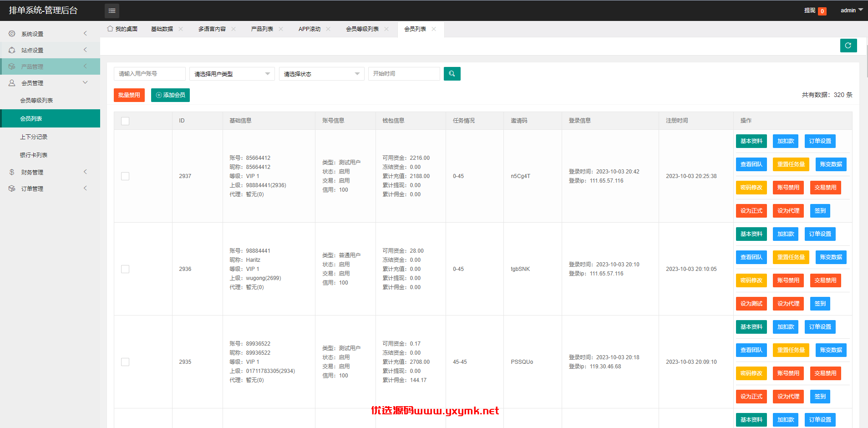Click the member management person icon
The image size is (868, 428).
[x=12, y=83]
